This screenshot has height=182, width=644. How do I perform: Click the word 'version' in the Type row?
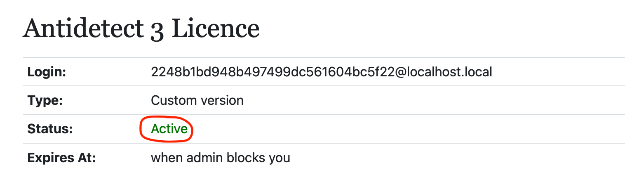click(221, 100)
